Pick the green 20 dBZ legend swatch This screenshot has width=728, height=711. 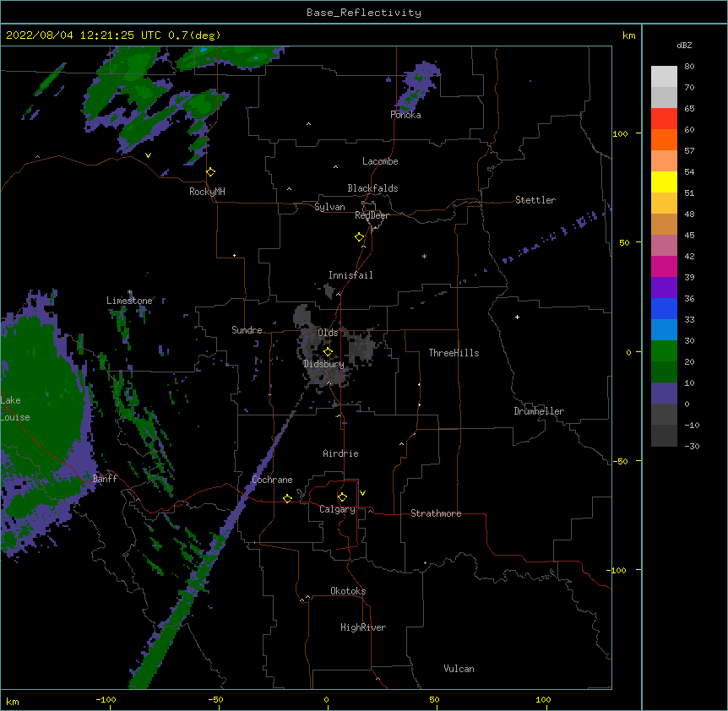[664, 351]
